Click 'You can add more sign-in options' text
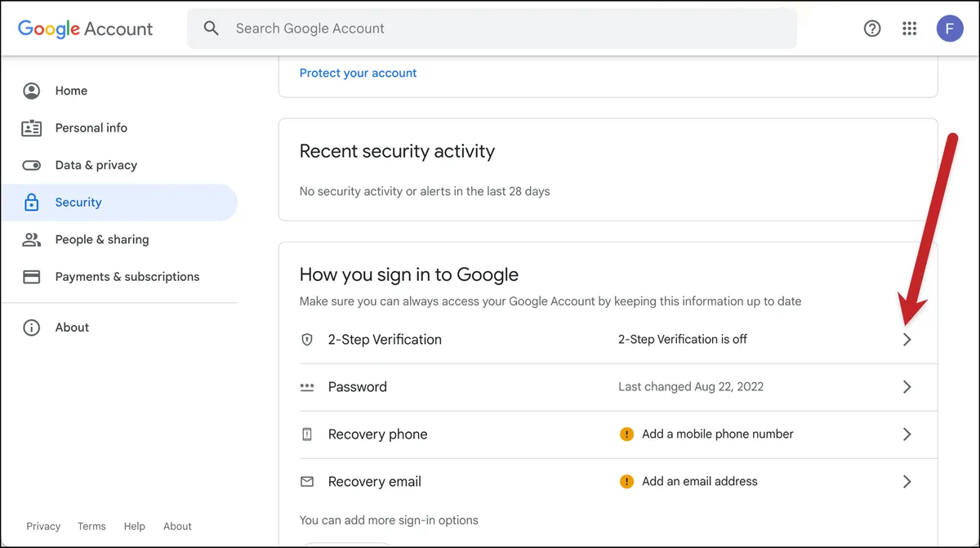980x548 pixels. 389,520
